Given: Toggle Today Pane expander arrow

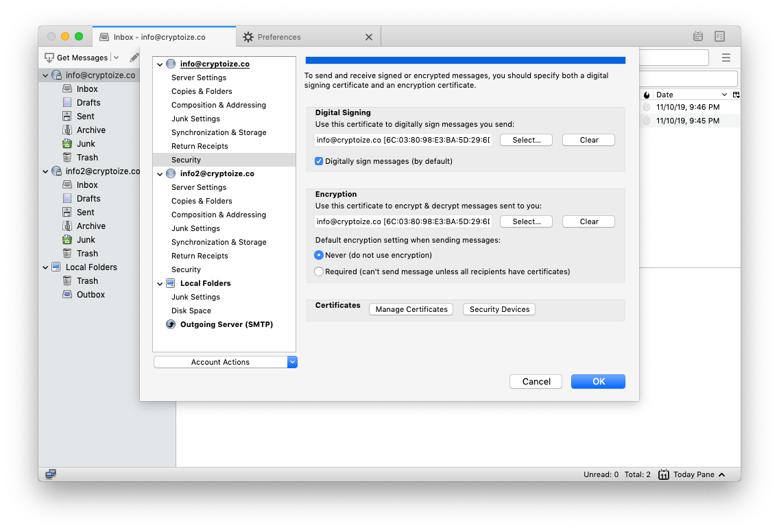Looking at the screenshot, I should (722, 474).
